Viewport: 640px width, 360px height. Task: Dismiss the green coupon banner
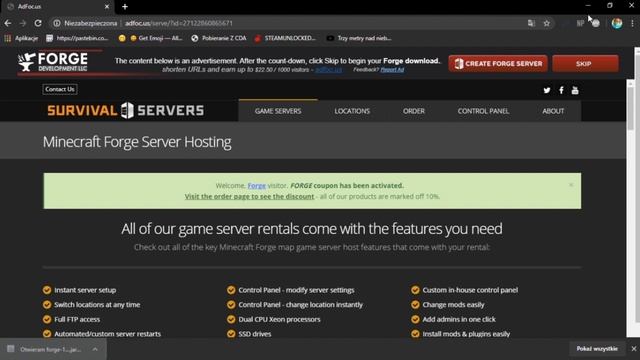point(571,185)
